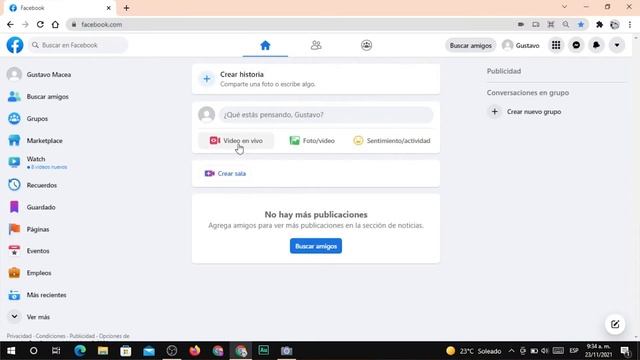Click Crear sala link

coord(225,173)
